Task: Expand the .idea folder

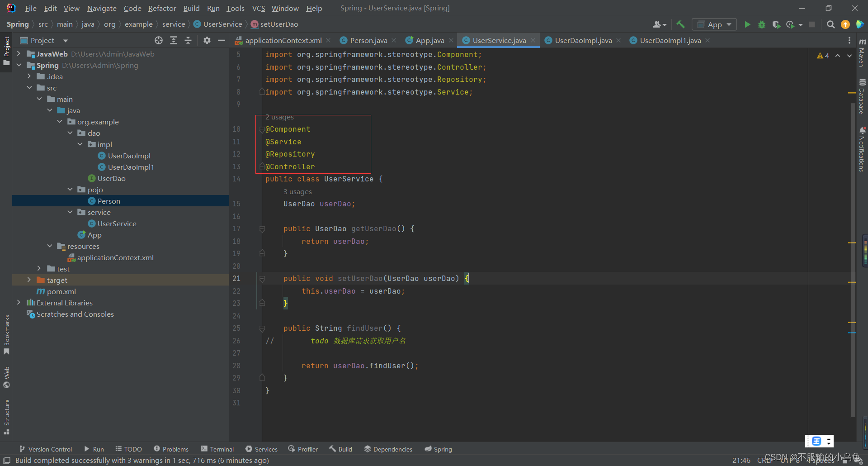Action: coord(29,76)
